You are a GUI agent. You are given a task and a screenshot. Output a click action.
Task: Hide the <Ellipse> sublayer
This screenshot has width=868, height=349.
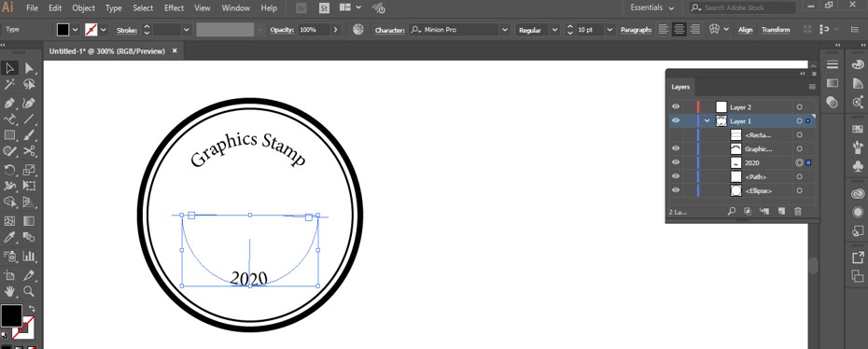click(676, 190)
